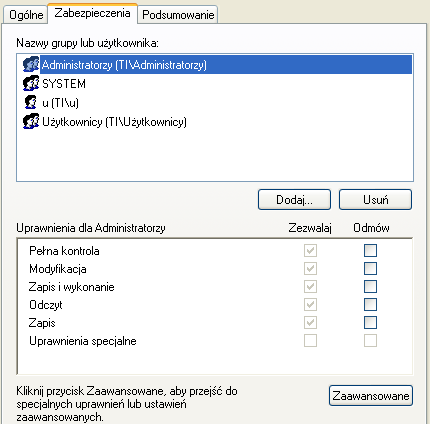The height and width of the screenshot is (424, 430).
Task: Check Odmów for Pełna kontrola
Action: click(370, 250)
